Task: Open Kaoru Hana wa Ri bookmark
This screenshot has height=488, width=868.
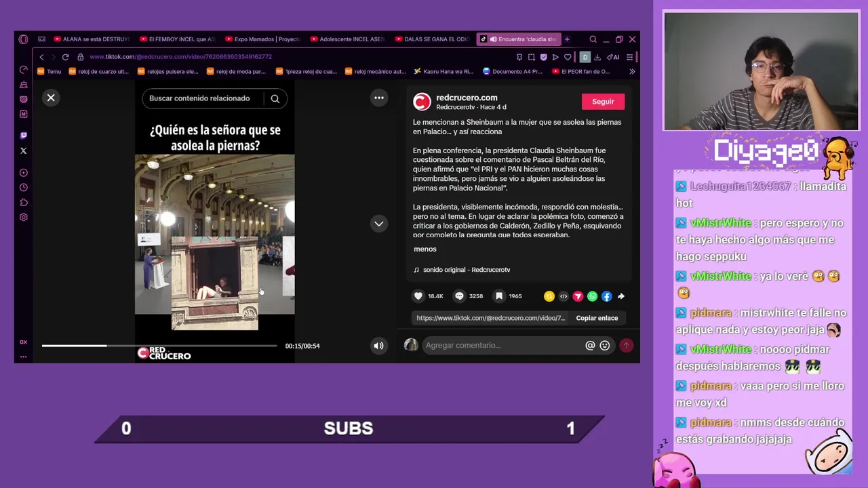Action: [443, 71]
